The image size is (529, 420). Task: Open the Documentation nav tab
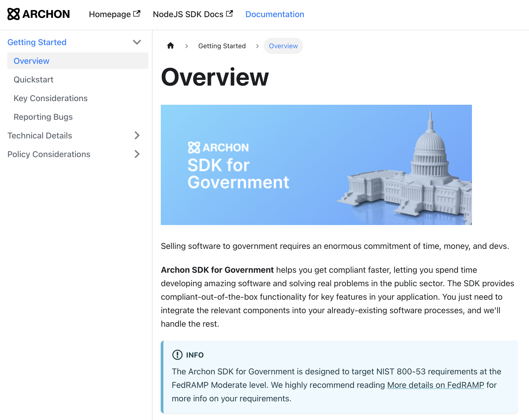click(x=275, y=14)
